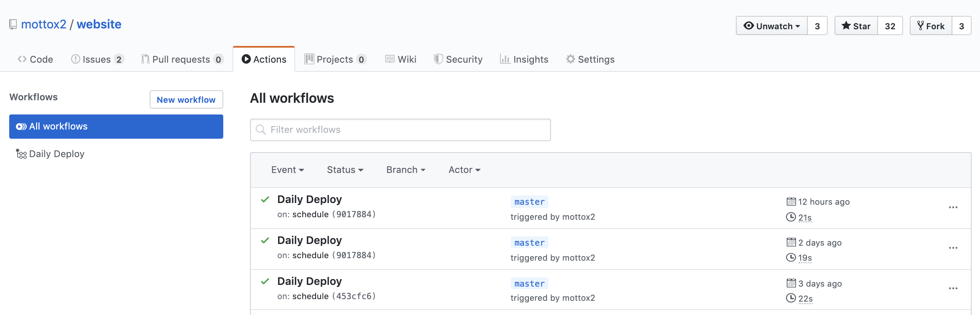Screen dimensions: 980x315
Task: Click the Daily Deploy sidebar workflow icon
Action: (x=21, y=154)
